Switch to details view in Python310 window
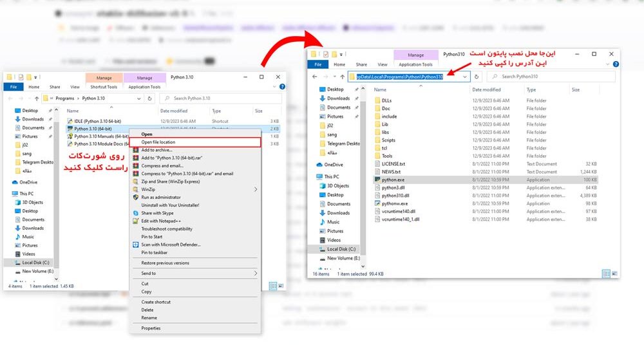The height and width of the screenshot is (345, 644). click(x=606, y=274)
